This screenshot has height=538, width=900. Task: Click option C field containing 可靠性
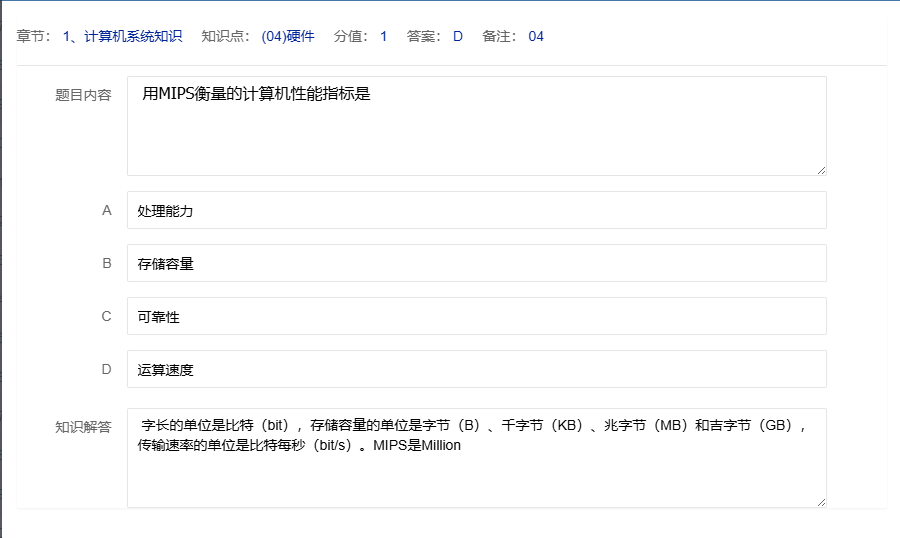(x=476, y=317)
